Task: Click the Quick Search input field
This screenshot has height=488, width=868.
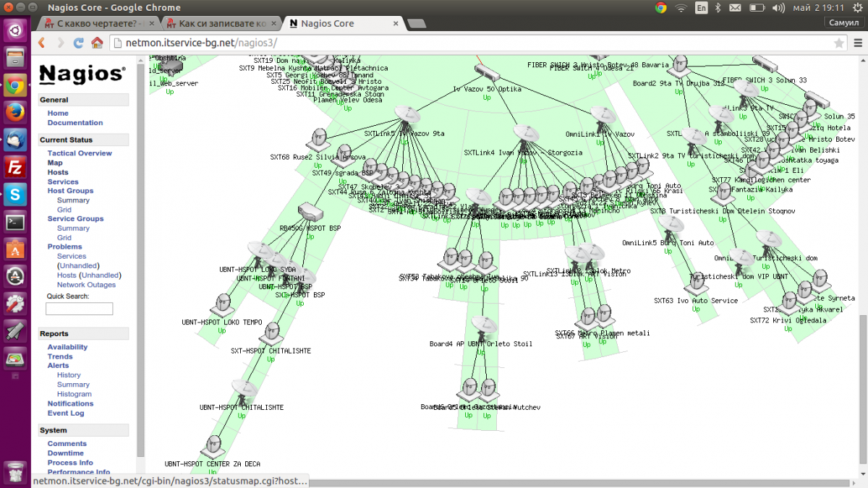Action: tap(80, 309)
